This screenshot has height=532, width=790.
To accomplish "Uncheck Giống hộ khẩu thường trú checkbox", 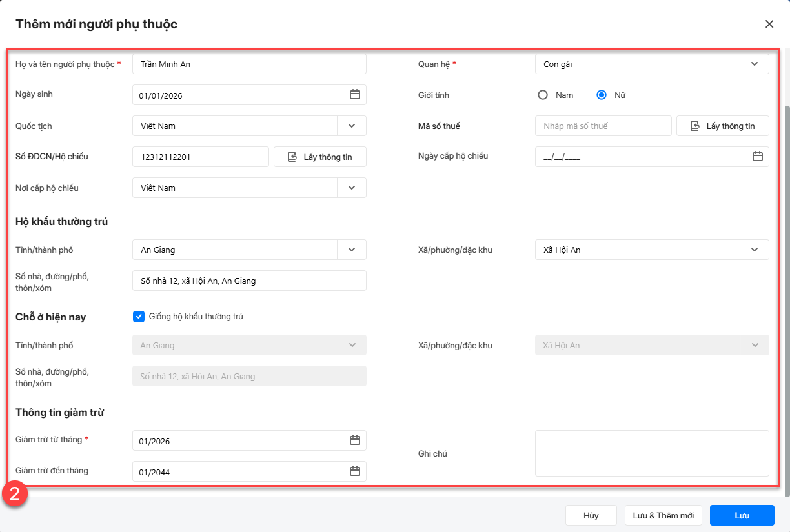I will (138, 317).
